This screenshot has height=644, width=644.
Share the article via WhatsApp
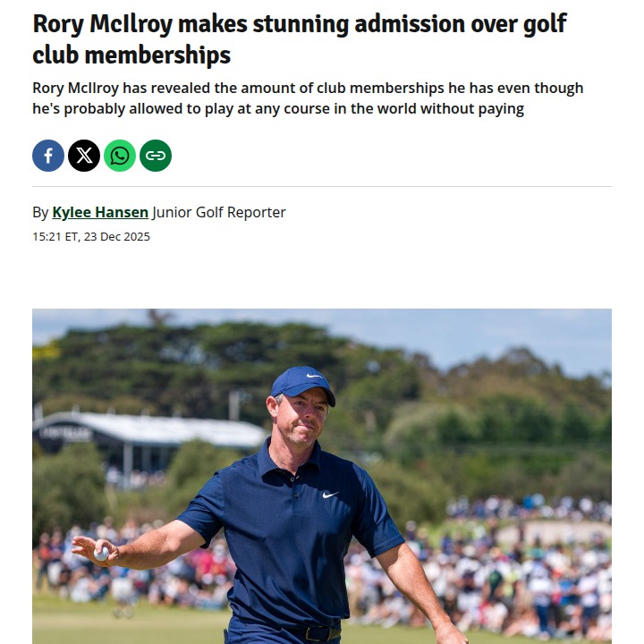click(x=120, y=156)
